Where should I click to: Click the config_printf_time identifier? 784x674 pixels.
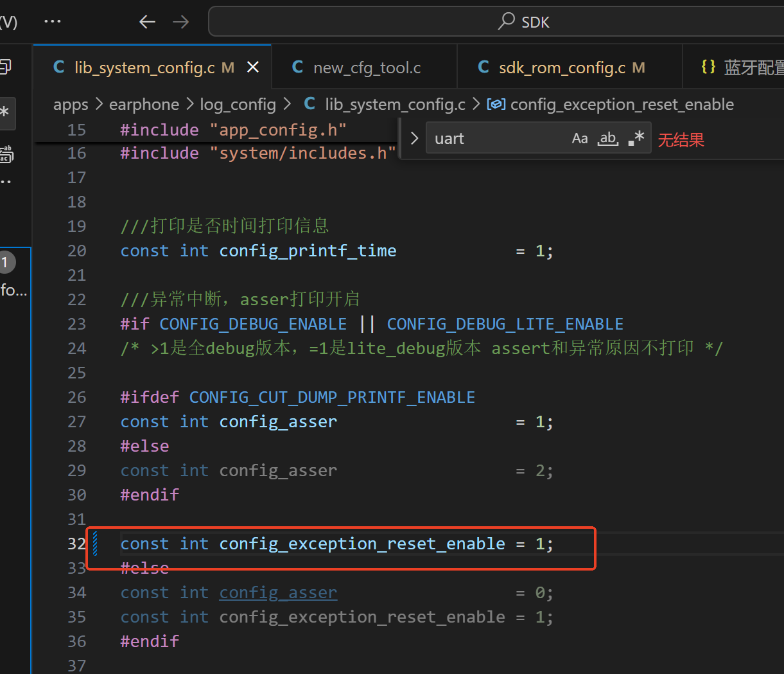(308, 251)
